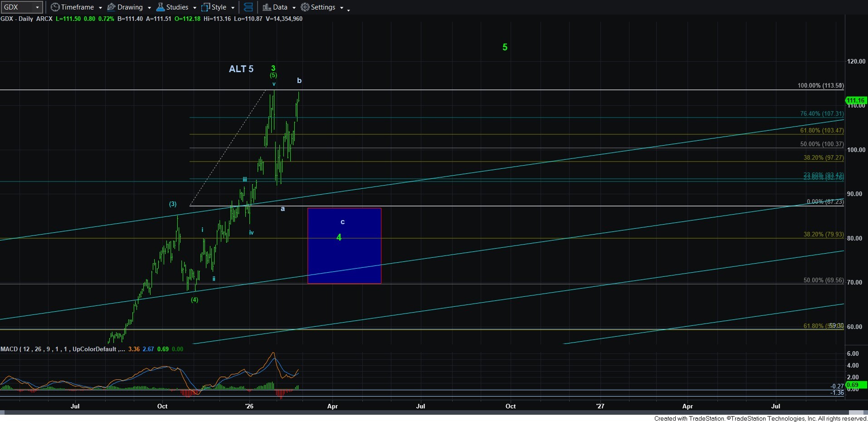Viewport: 868px width, 422px height.
Task: Click the Settings gear icon
Action: [x=305, y=7]
